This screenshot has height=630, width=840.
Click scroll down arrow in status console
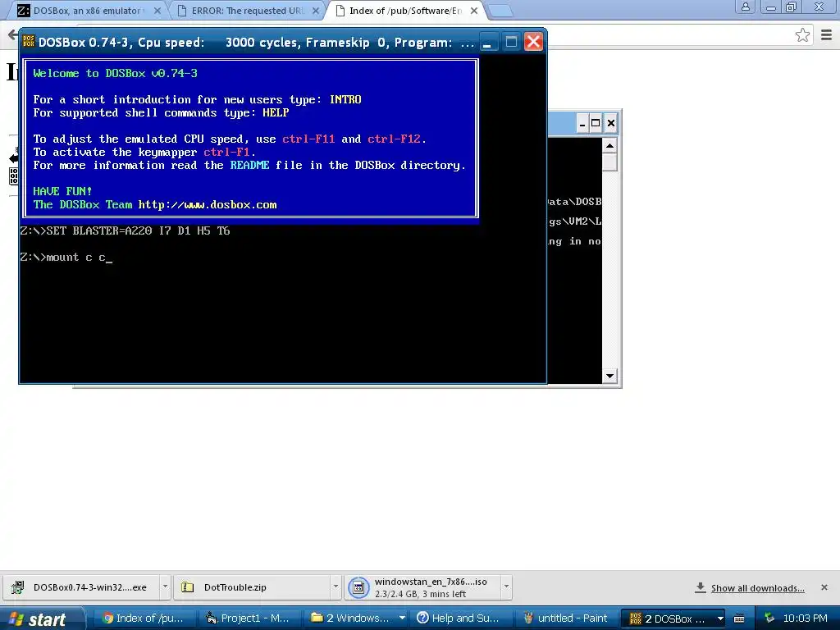(609, 376)
